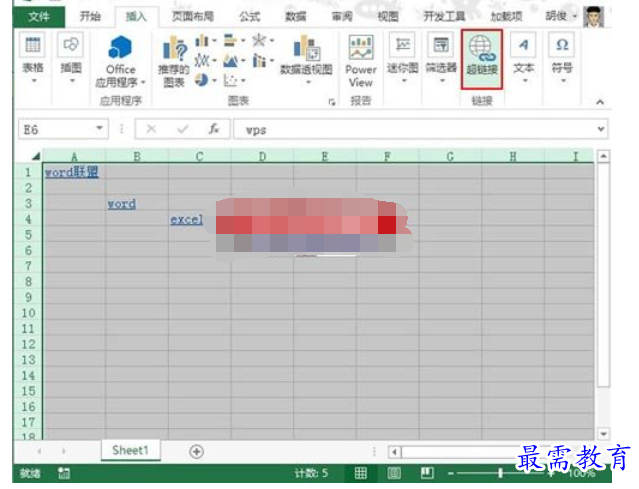The image size is (639, 489).
Task: Open the 文本 text group
Action: pyautogui.click(x=524, y=58)
